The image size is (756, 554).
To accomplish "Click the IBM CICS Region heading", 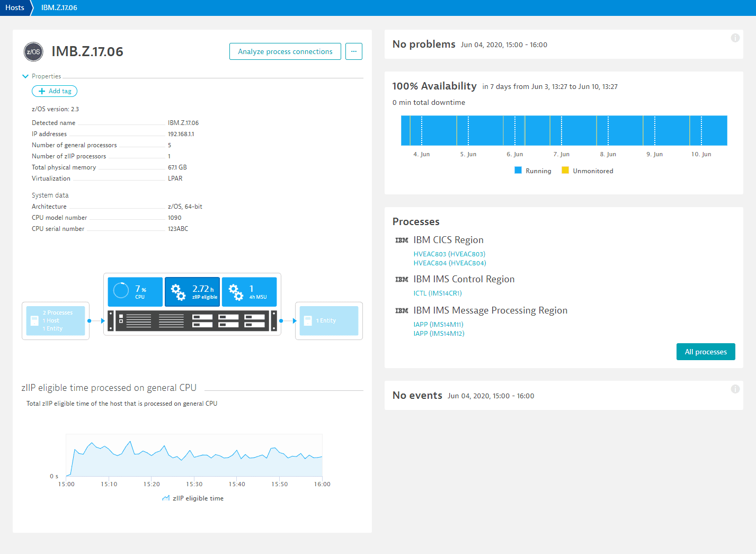I will click(x=448, y=240).
